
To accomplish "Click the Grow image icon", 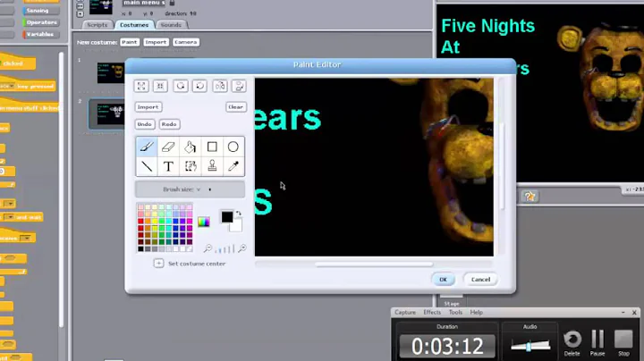I will [141, 86].
